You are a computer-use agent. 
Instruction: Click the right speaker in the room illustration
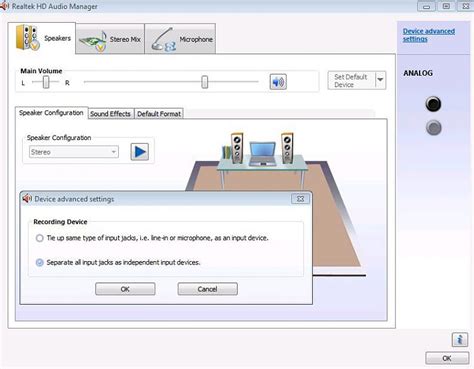pos(287,148)
